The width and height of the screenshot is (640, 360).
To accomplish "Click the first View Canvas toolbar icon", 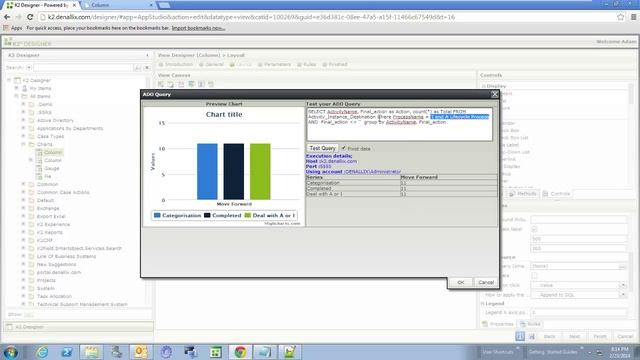I will tap(161, 84).
